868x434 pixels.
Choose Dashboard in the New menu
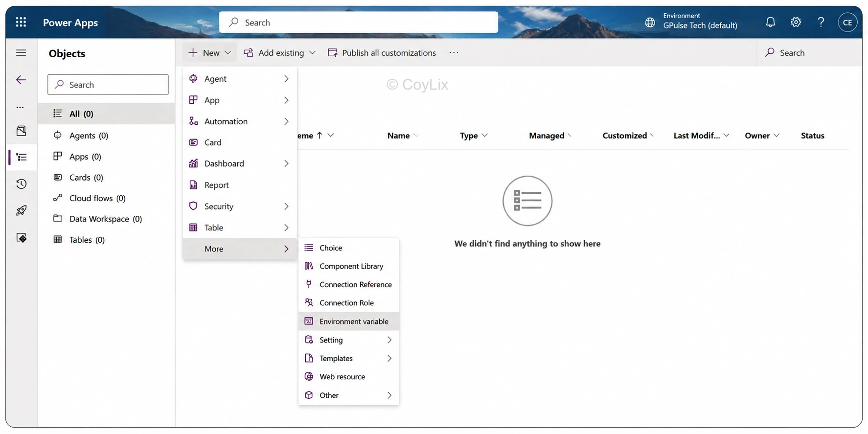tap(240, 163)
